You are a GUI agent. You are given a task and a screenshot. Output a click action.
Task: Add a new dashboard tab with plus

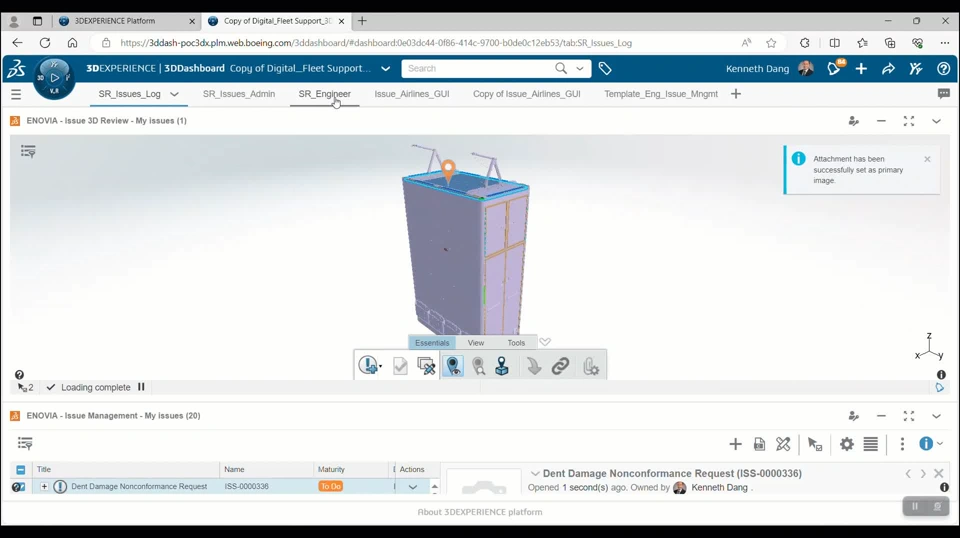(x=736, y=94)
